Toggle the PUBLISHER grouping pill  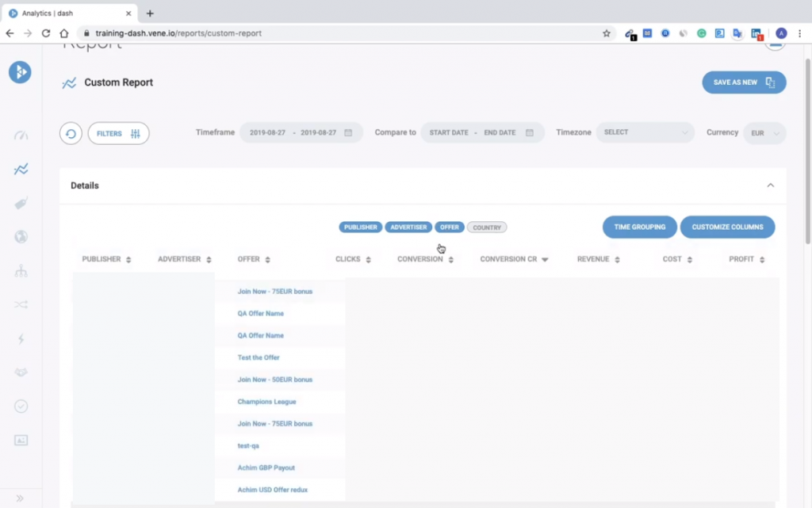[361, 227]
